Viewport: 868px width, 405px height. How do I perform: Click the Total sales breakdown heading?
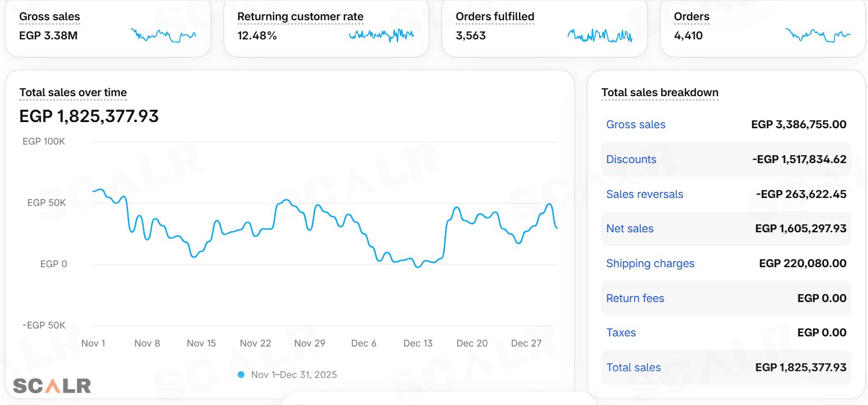[660, 93]
